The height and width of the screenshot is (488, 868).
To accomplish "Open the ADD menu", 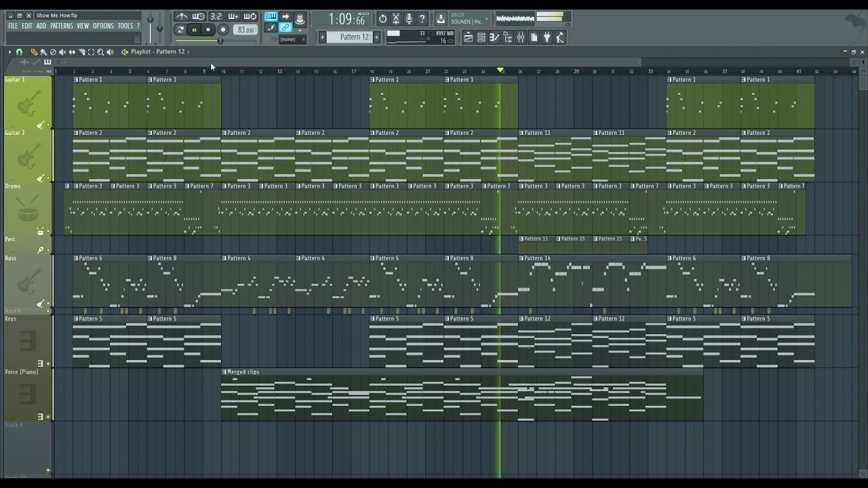I will point(41,26).
